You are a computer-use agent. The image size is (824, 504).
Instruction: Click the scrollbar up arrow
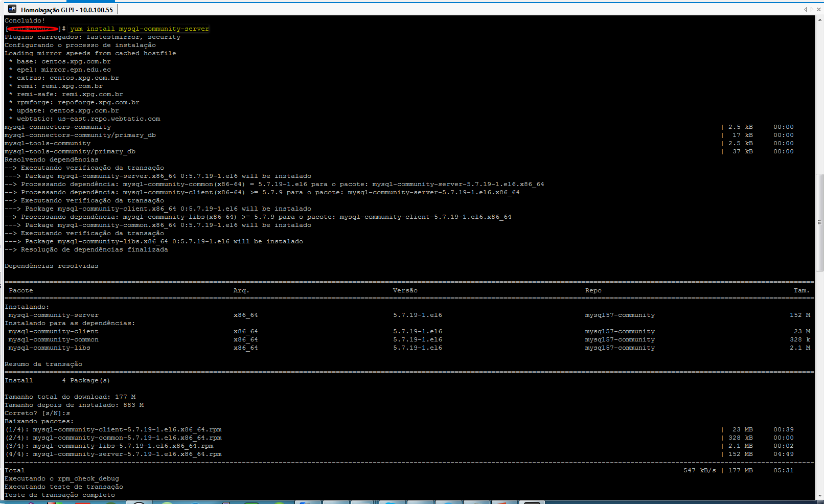coord(820,20)
